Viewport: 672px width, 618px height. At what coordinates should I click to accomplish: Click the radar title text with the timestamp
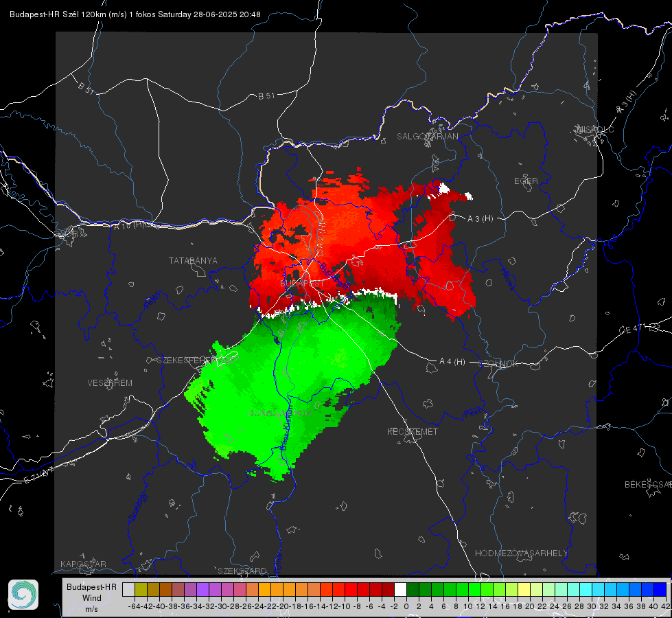coord(135,14)
